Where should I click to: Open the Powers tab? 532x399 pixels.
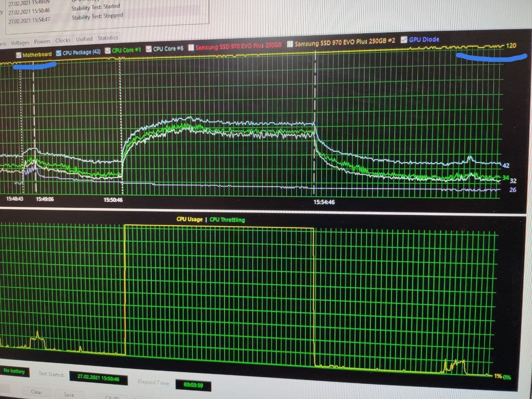(x=42, y=42)
